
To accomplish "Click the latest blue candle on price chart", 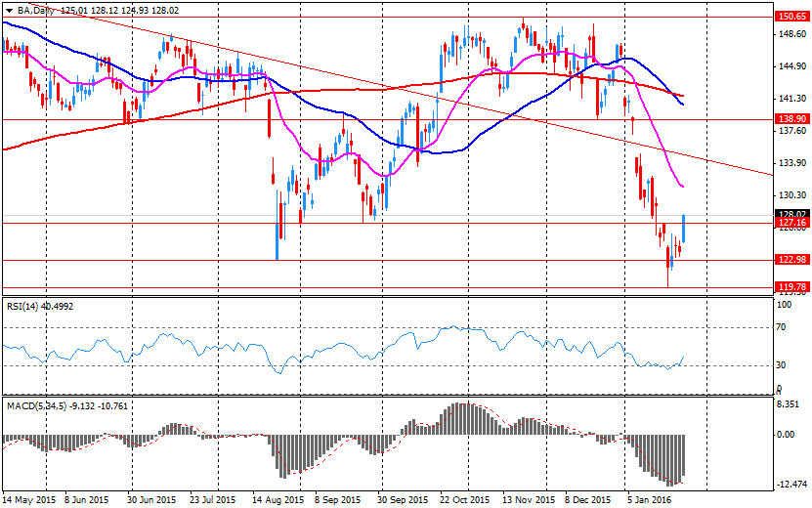I will pyautogui.click(x=683, y=229).
